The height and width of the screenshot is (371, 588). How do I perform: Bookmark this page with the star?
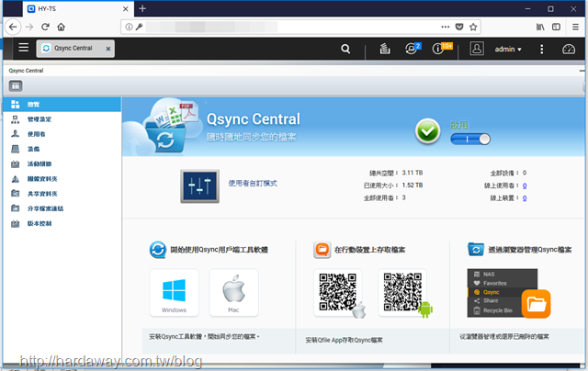point(473,27)
